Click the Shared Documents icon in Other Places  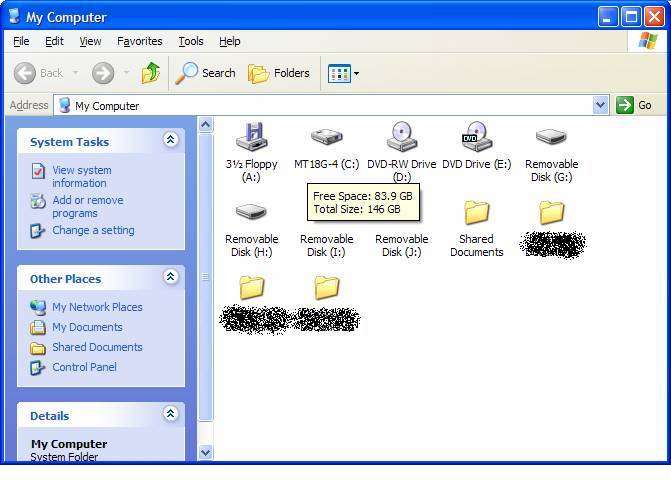tap(38, 348)
